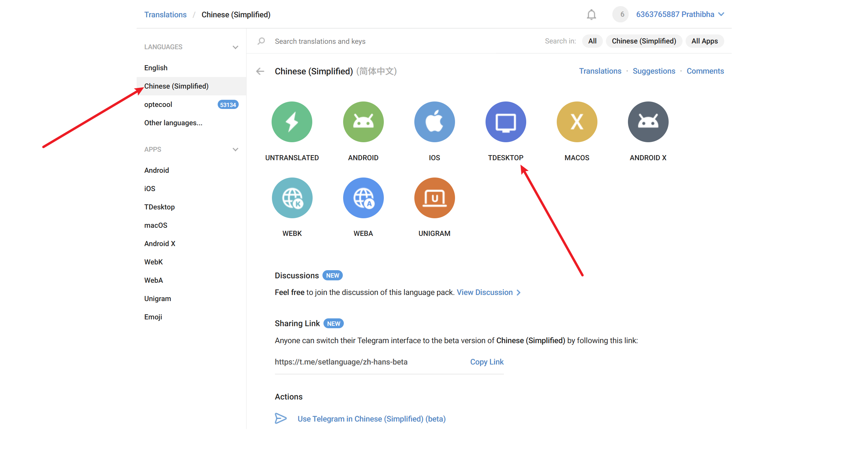
Task: Toggle the All search filter pill
Action: point(592,41)
